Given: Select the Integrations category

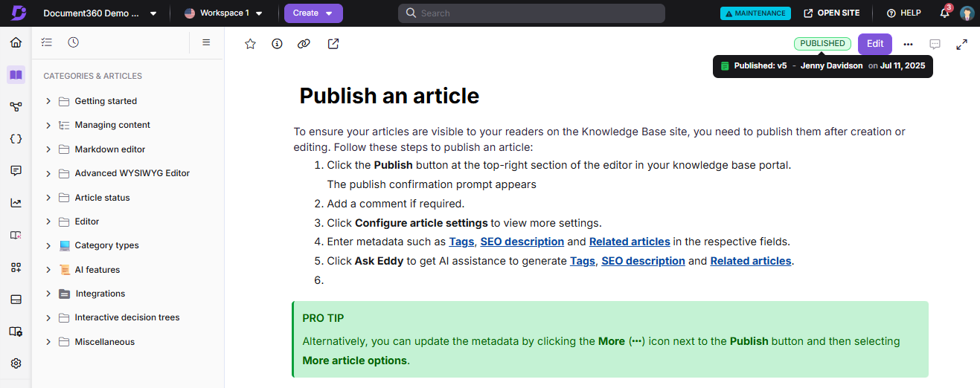Looking at the screenshot, I should 100,294.
